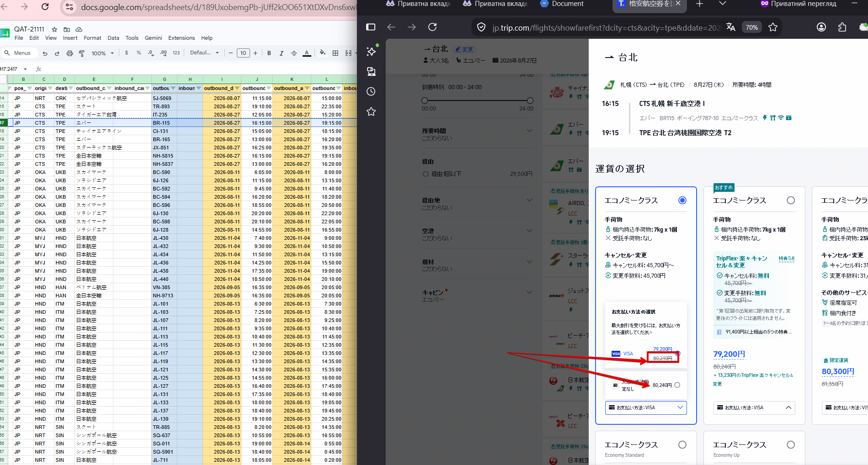This screenshot has width=868, height=465.
Task: Open the browser extensions icon
Action: 842,27
